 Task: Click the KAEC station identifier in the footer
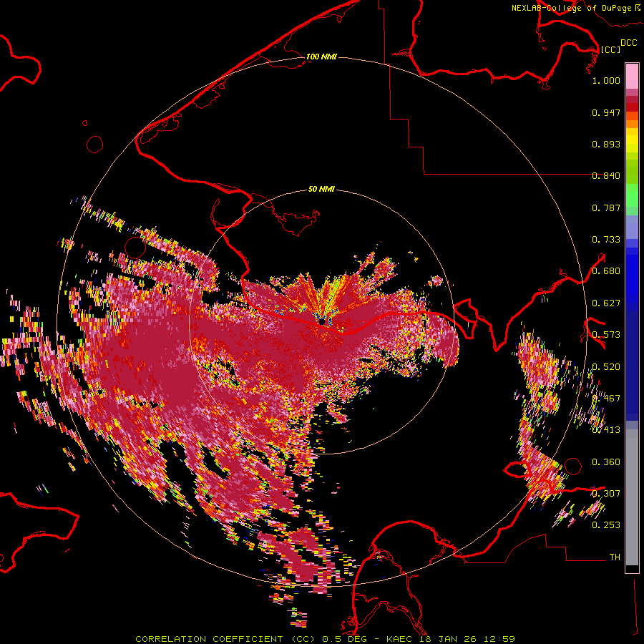(401, 639)
